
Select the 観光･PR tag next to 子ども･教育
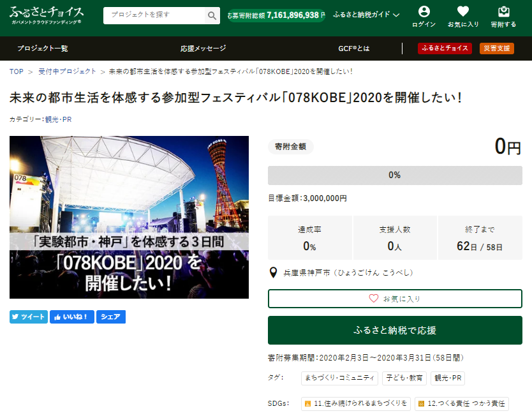(x=448, y=378)
